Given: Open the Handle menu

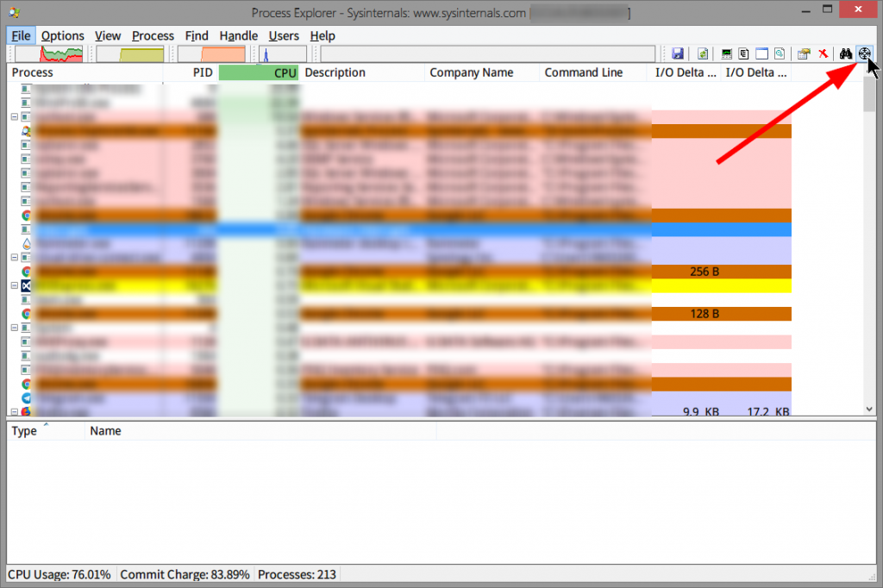Looking at the screenshot, I should (238, 35).
